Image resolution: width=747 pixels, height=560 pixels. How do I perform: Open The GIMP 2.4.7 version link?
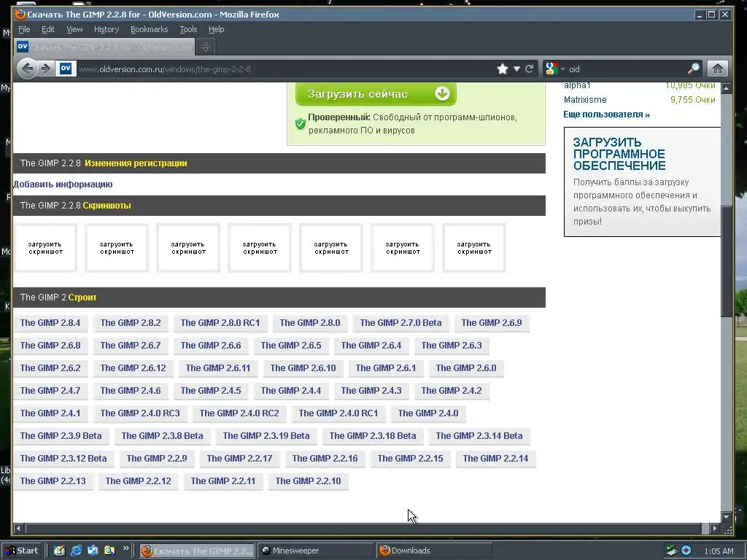[50, 391]
